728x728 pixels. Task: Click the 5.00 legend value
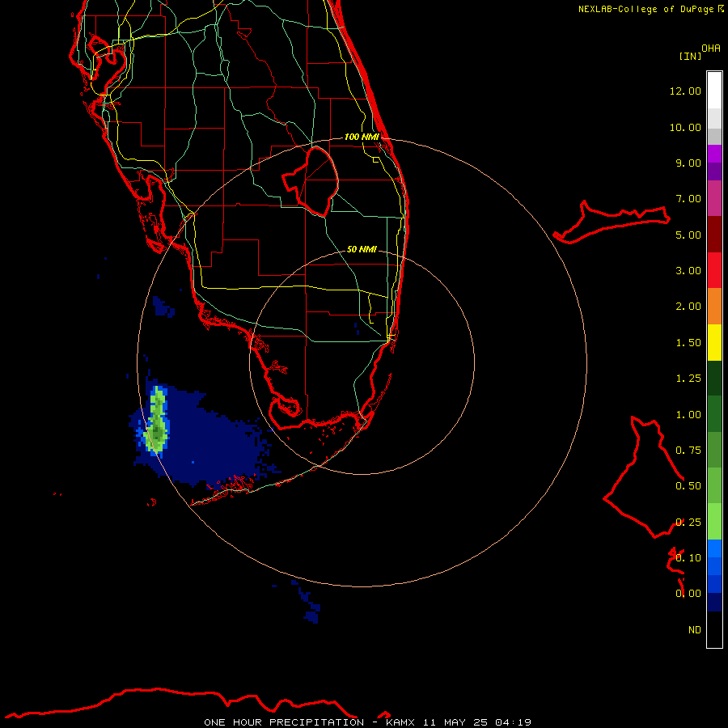tap(688, 235)
